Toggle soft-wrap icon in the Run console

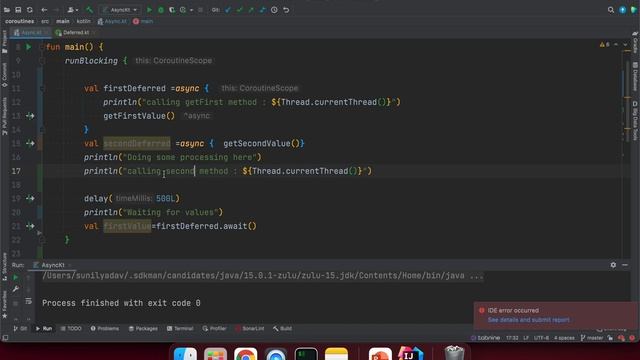(x=28, y=301)
